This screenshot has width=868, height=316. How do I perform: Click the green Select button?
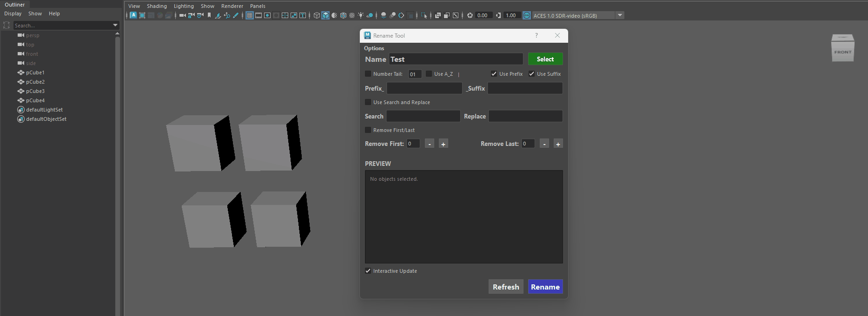545,59
